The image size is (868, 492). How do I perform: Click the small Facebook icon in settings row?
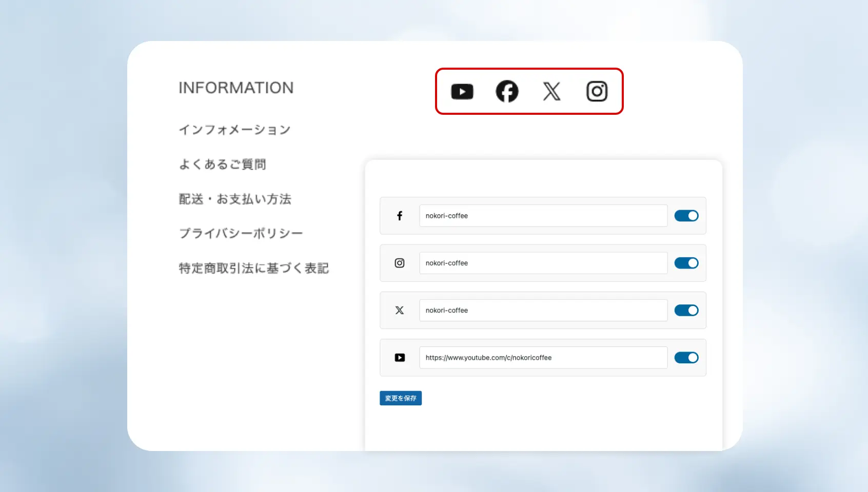tap(400, 216)
